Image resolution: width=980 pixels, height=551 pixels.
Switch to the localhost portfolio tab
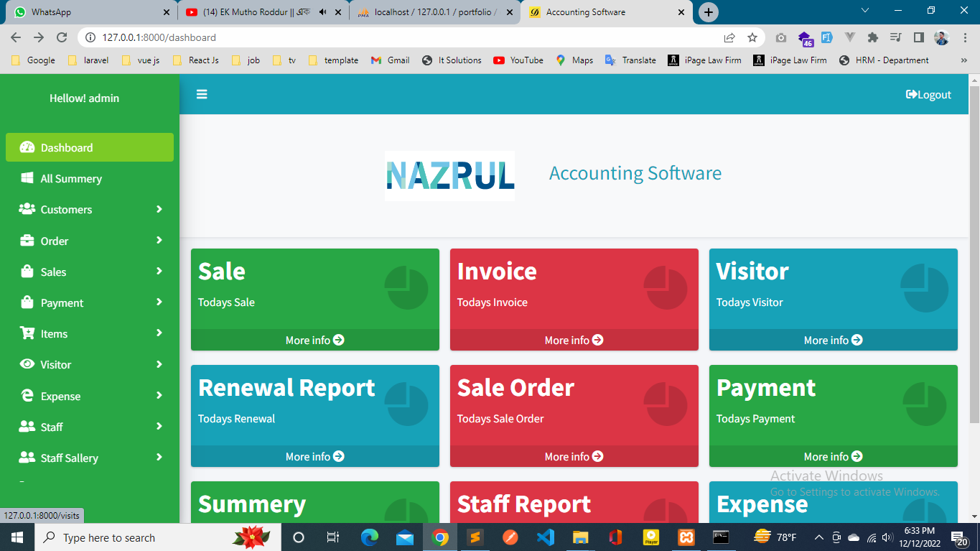pyautogui.click(x=435, y=12)
